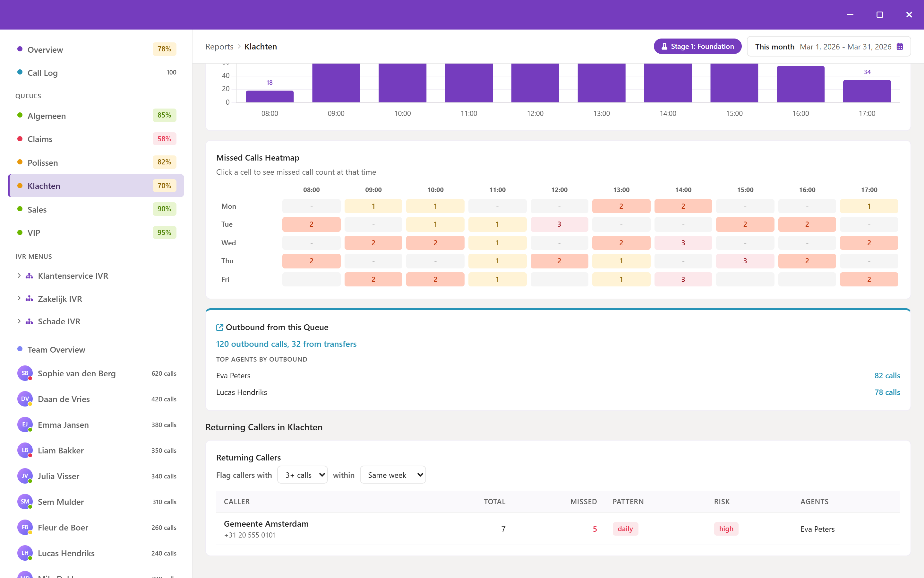
Task: Select the Polissen queue
Action: click(96, 162)
